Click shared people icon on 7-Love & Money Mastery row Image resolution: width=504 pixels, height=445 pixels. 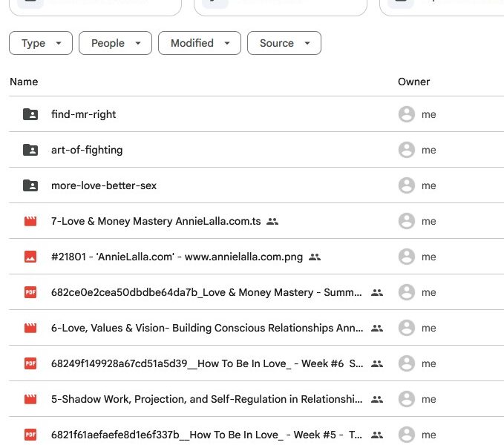click(x=272, y=221)
